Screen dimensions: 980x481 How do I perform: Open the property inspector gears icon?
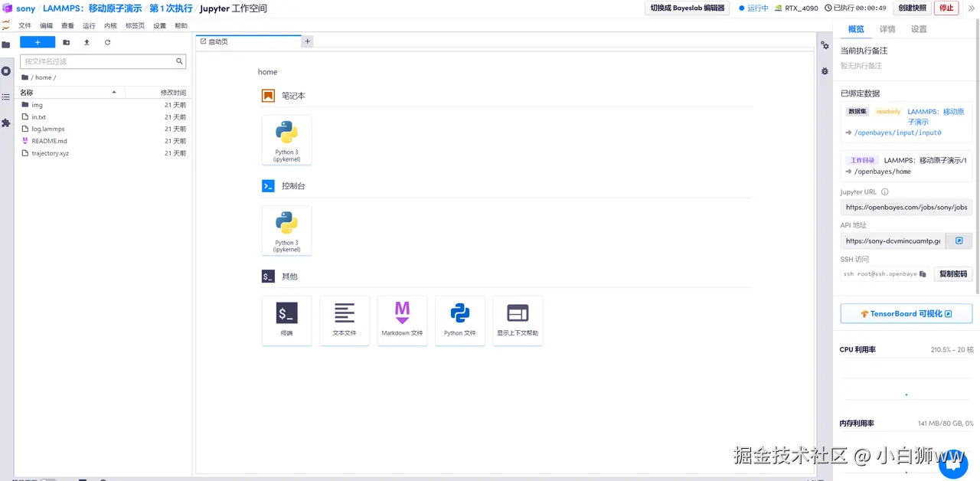point(825,45)
